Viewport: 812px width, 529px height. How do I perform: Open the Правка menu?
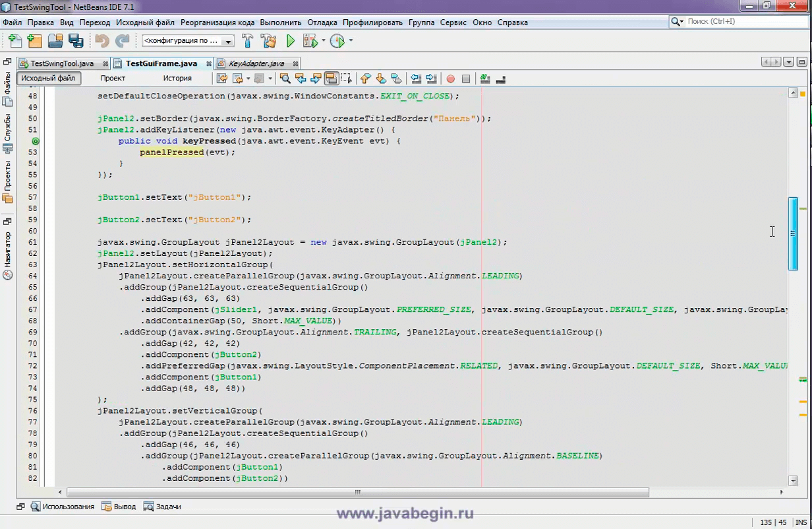(41, 22)
